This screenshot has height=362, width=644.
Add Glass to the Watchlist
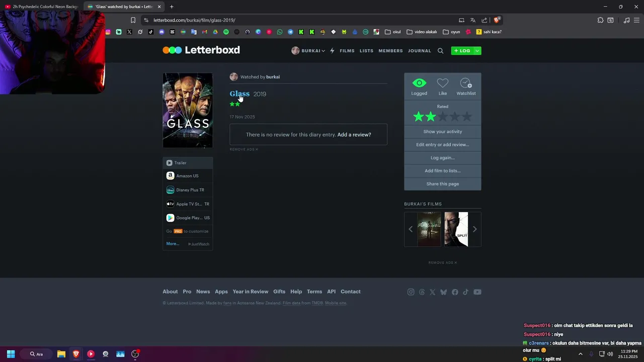pyautogui.click(x=466, y=83)
